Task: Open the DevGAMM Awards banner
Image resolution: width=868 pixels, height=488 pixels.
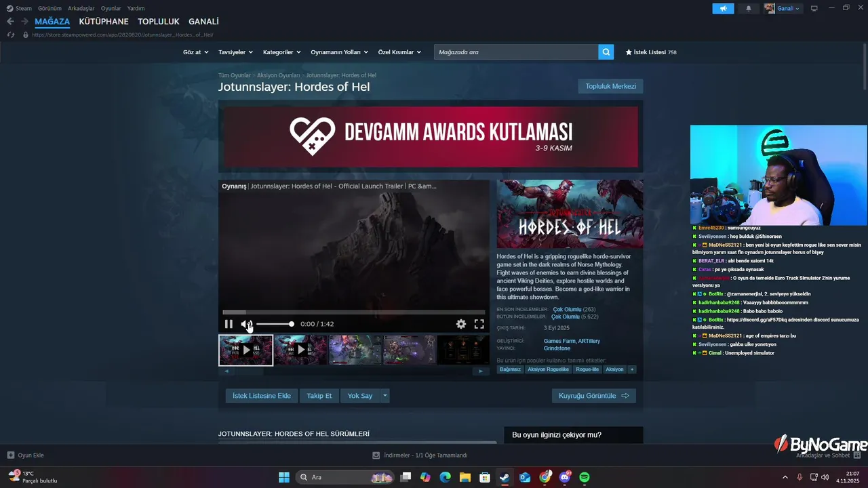Action: tap(431, 136)
